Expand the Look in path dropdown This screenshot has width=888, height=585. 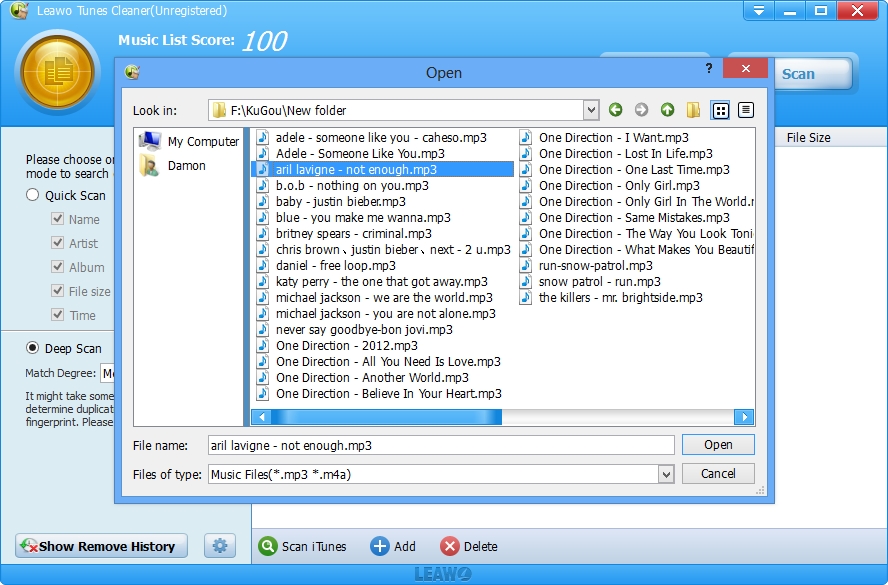(x=591, y=110)
